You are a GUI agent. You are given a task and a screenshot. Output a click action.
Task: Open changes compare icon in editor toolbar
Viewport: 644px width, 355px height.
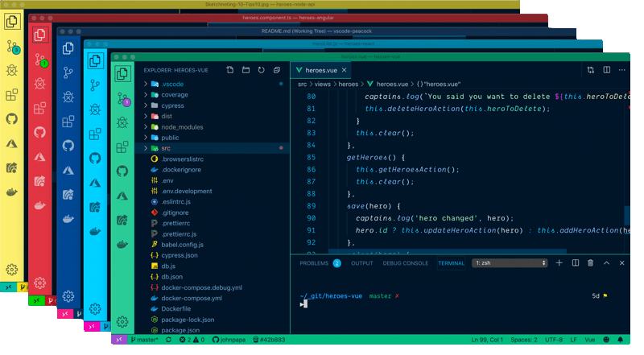[591, 70]
